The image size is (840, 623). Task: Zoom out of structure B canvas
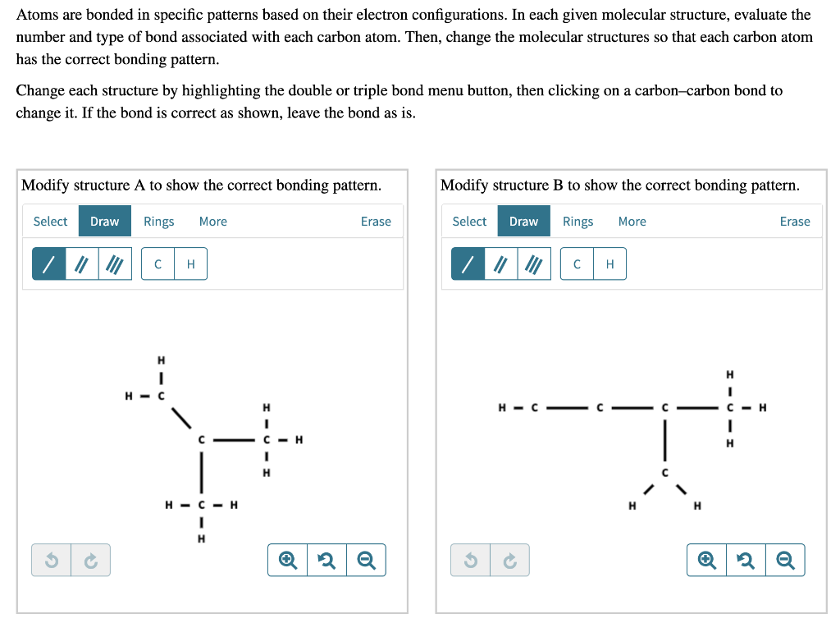click(785, 559)
